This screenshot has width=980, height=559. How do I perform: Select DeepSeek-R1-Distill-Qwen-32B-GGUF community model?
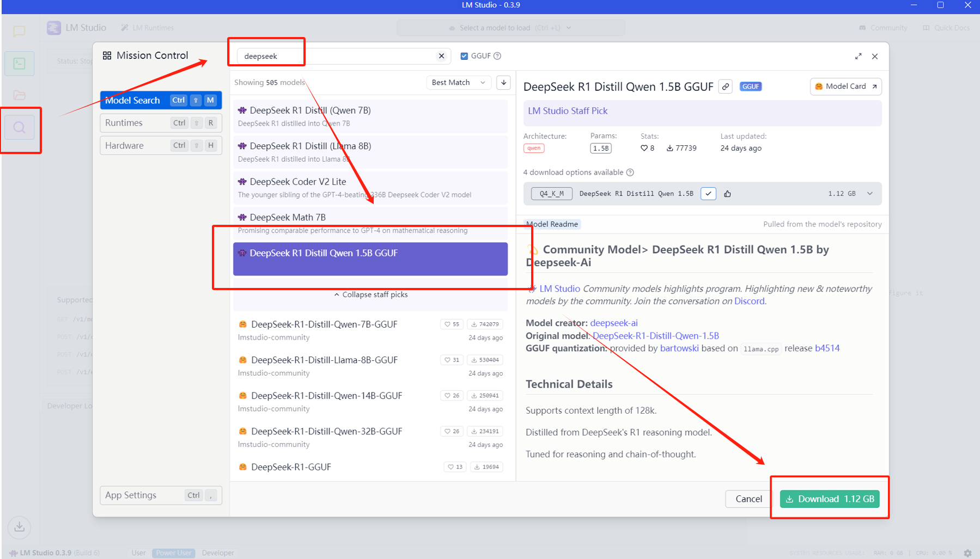coord(370,438)
